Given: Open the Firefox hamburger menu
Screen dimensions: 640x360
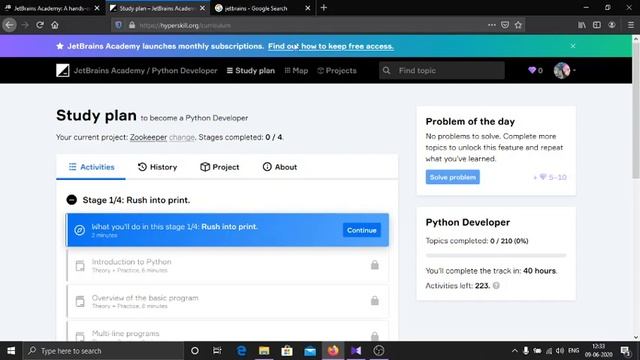Looking at the screenshot, I should click(631, 25).
